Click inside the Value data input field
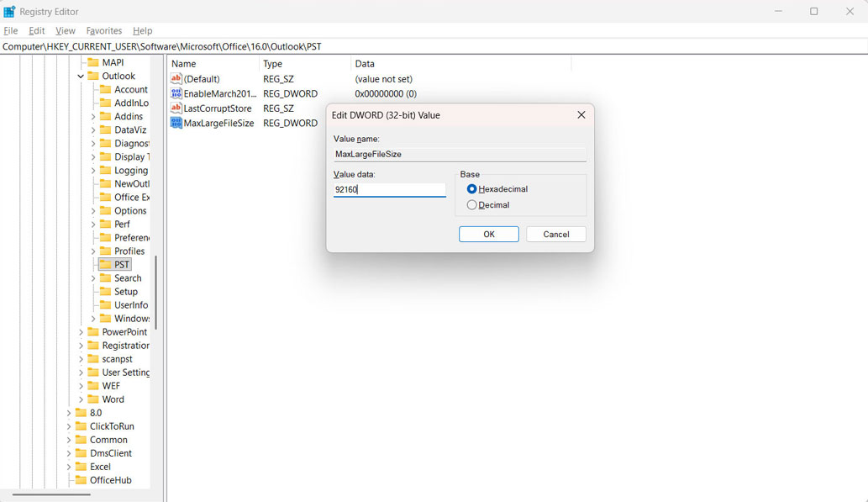 click(x=388, y=189)
